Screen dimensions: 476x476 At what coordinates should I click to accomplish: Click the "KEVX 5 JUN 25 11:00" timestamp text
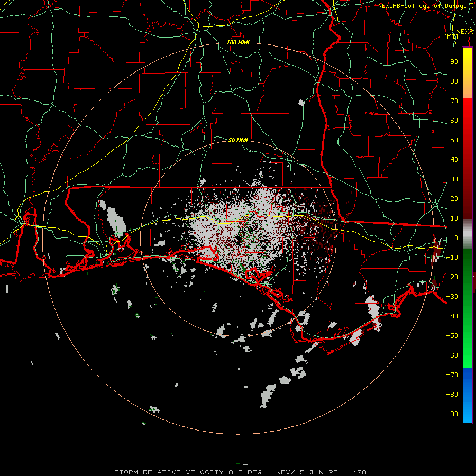[321, 472]
